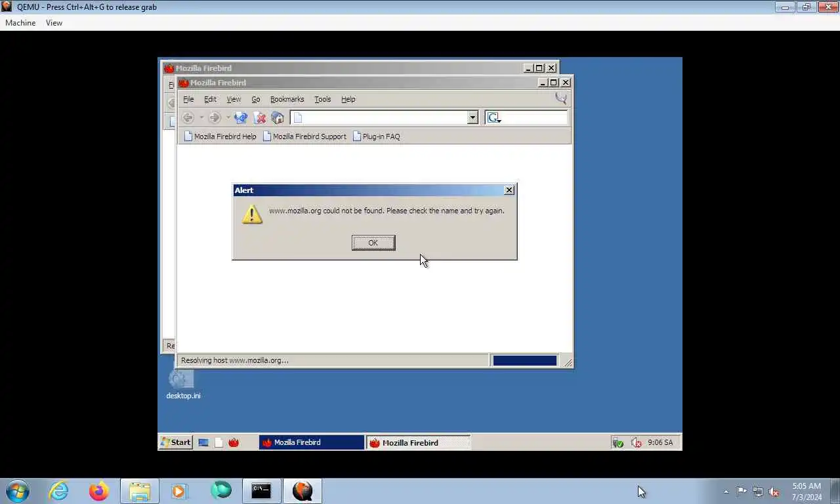Open the Help menu
Image resolution: width=840 pixels, height=504 pixels.
[348, 99]
